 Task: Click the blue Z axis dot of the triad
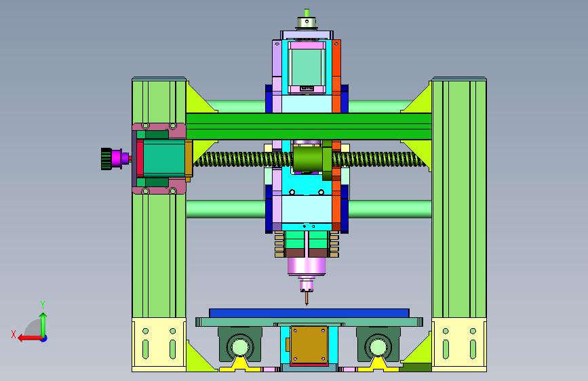pos(44,338)
